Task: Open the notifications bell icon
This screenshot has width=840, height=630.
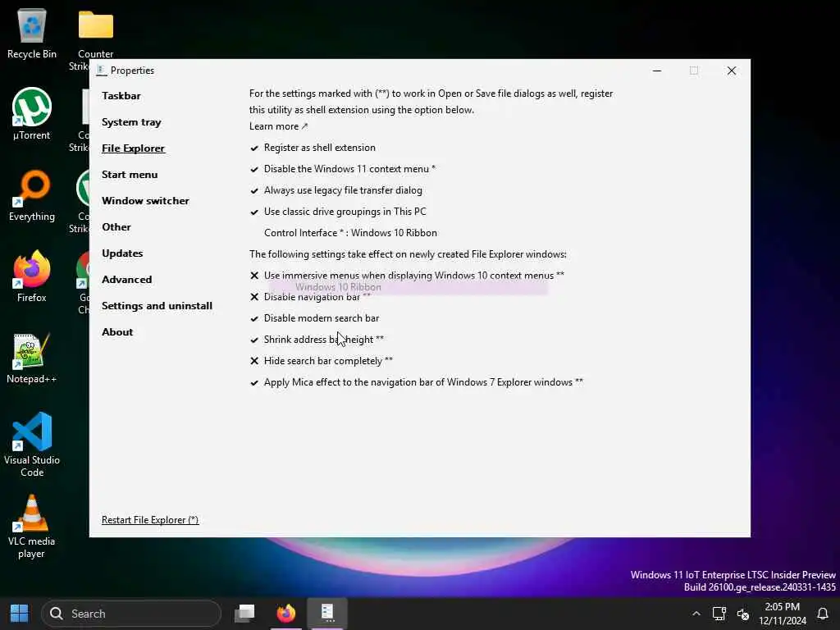Action: [x=823, y=614]
